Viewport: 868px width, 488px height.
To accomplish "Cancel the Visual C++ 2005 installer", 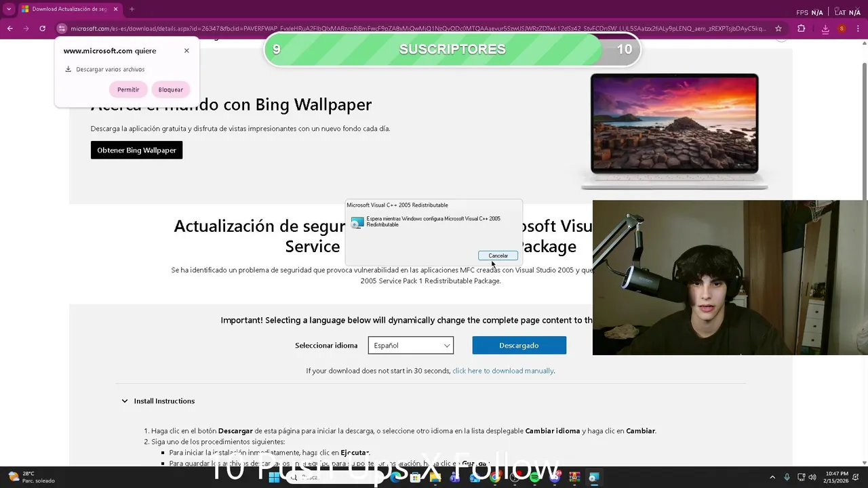I will click(498, 256).
